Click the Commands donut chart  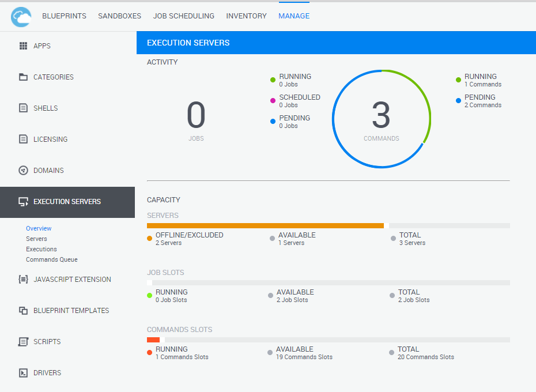(x=381, y=119)
